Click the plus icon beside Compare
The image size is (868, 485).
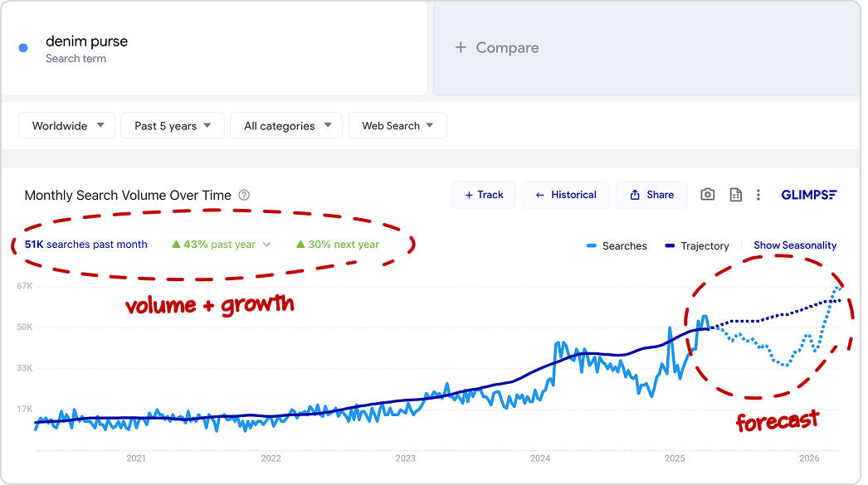pyautogui.click(x=461, y=48)
